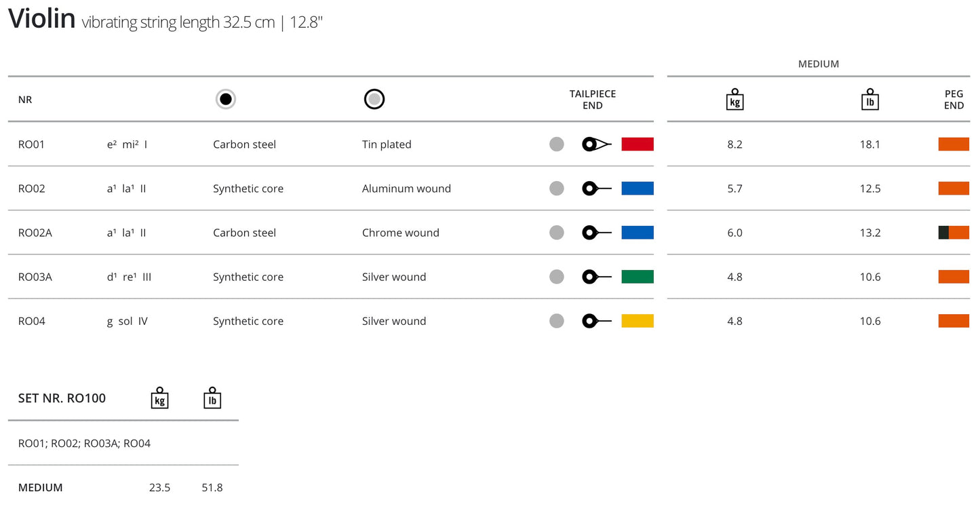Viewport: 980px width, 523px height.
Task: Click the 23.5 kg set tension value
Action: pyautogui.click(x=159, y=488)
